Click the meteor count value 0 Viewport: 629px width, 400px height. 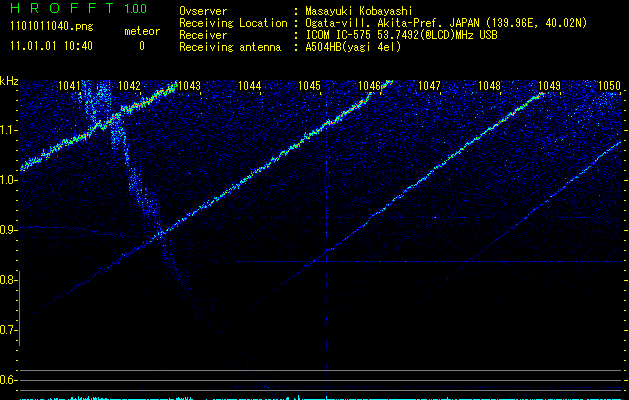point(142,46)
